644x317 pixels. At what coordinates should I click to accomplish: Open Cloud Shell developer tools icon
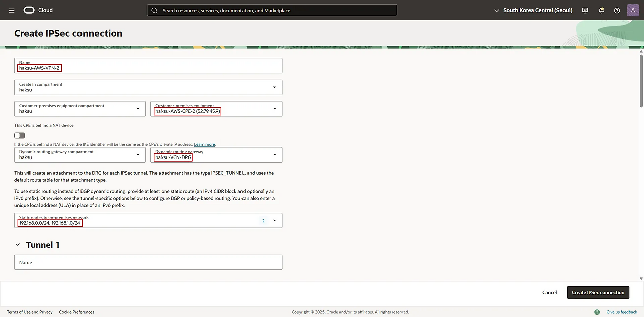pos(585,10)
